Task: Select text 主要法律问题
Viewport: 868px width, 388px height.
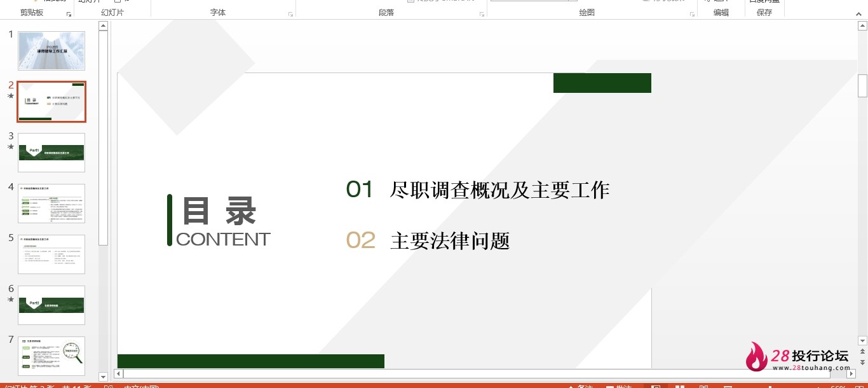Action: click(451, 241)
